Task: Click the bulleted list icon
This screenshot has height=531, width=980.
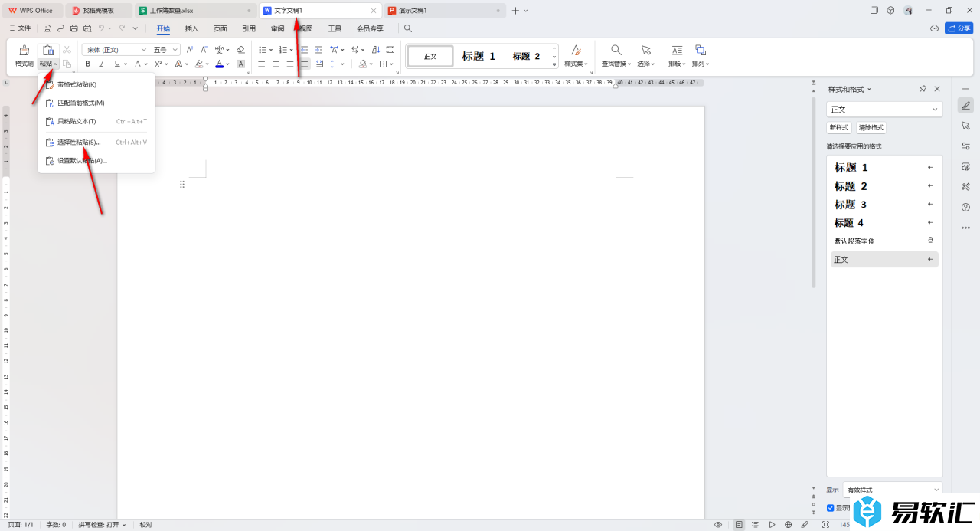Action: pyautogui.click(x=262, y=49)
